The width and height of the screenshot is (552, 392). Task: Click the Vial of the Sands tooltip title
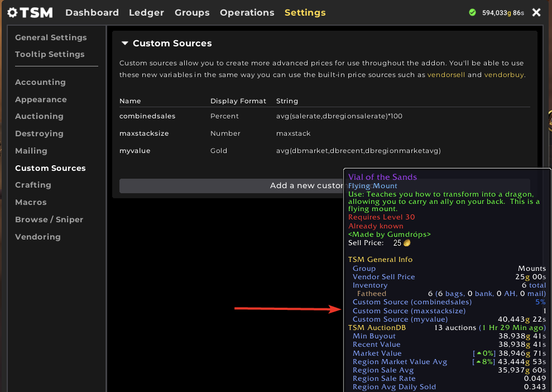(x=382, y=177)
